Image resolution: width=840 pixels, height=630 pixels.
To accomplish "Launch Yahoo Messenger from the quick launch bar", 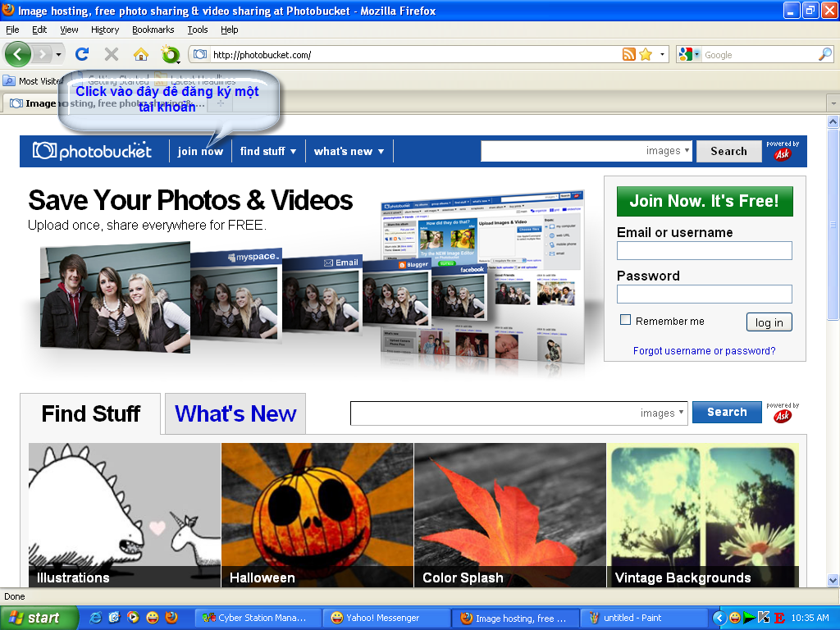I will click(152, 618).
